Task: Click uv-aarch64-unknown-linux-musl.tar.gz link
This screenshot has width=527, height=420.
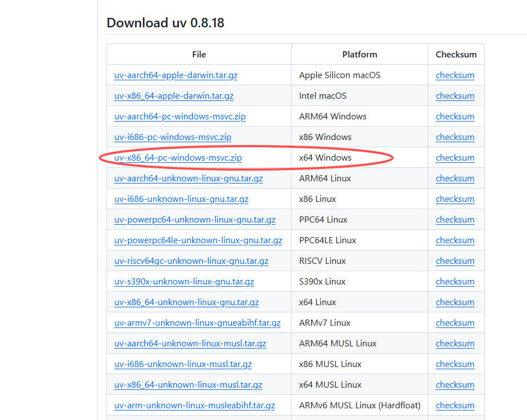Action: (190, 344)
